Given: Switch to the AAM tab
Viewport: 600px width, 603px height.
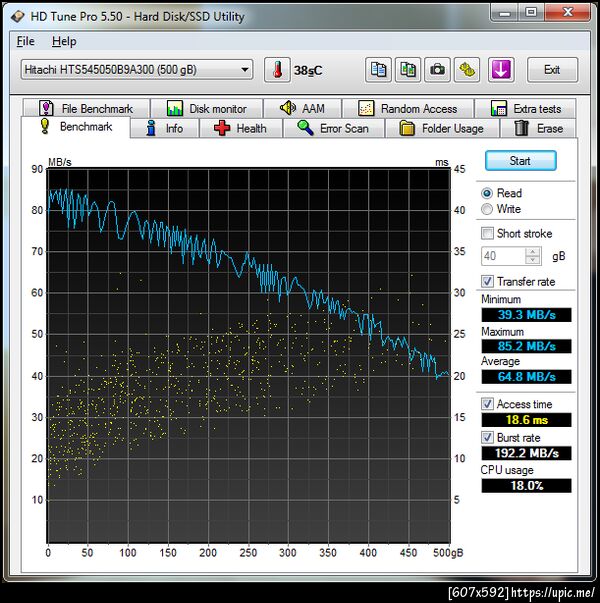Looking at the screenshot, I should coord(303,108).
